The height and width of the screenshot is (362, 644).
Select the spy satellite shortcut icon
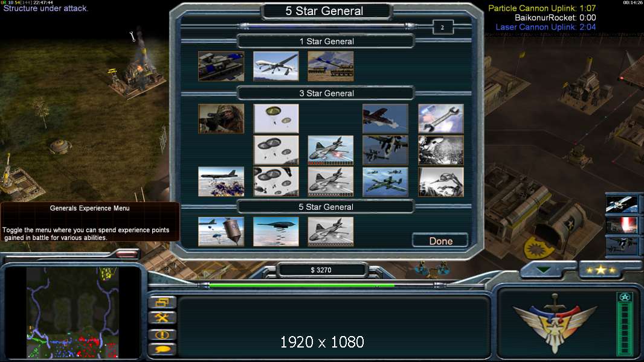click(x=622, y=204)
